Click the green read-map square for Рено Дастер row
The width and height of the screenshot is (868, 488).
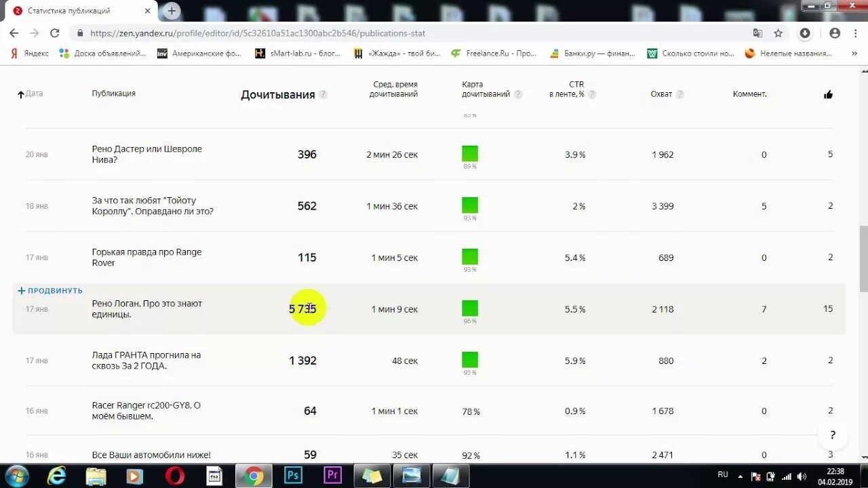(x=470, y=154)
